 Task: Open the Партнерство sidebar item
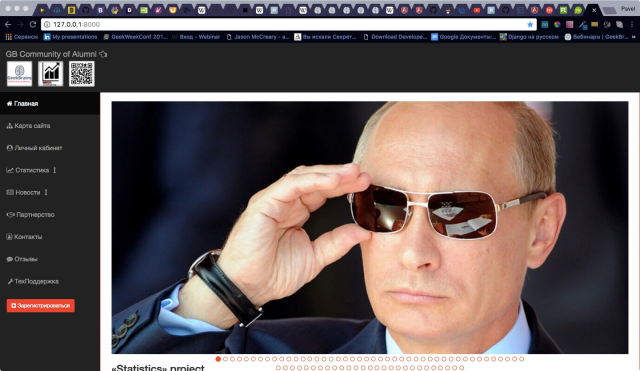click(x=49, y=214)
